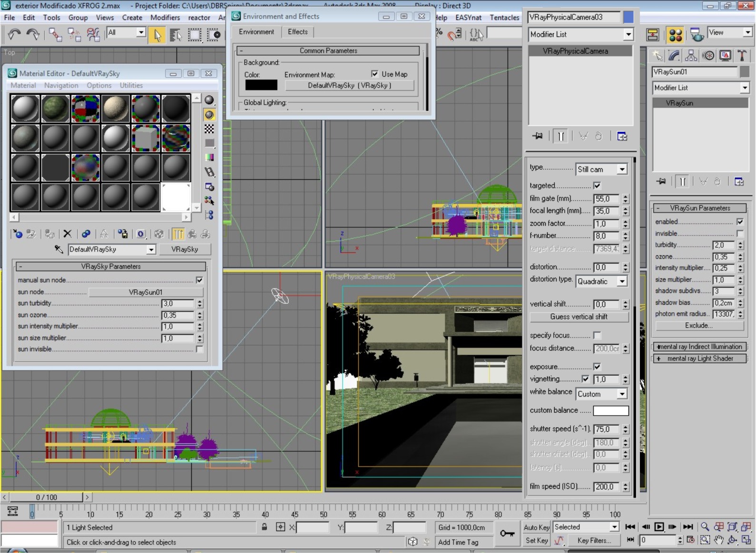Click the custom balance white color swatch
756x553 pixels.
pos(611,410)
